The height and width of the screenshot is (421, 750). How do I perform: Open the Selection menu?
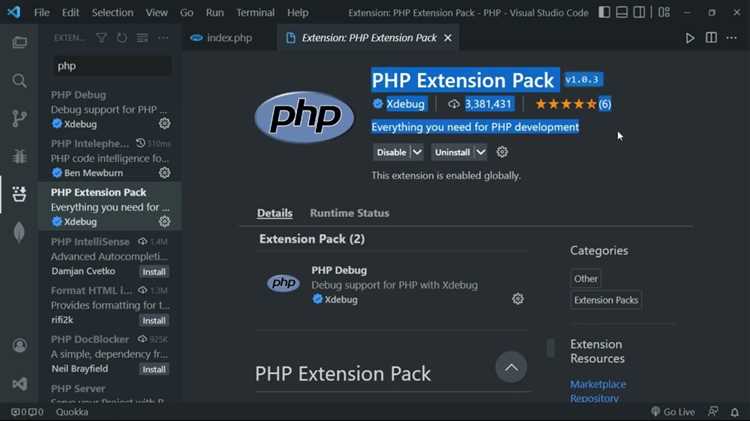click(112, 12)
